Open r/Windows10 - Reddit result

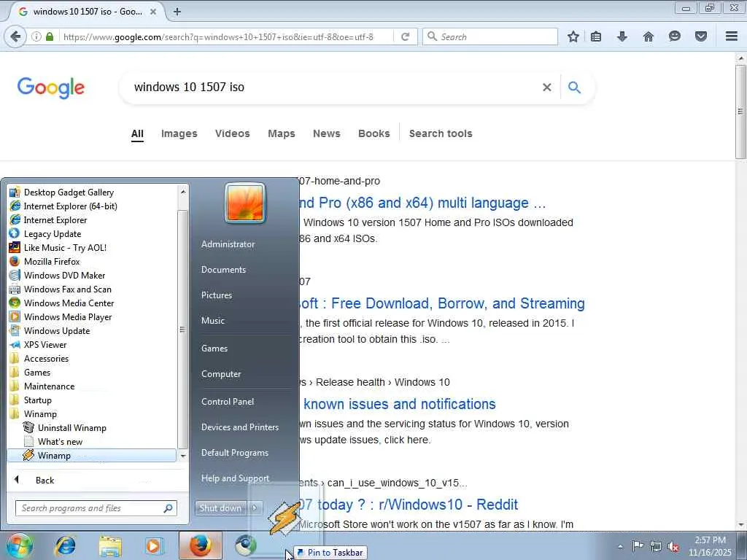tap(409, 505)
